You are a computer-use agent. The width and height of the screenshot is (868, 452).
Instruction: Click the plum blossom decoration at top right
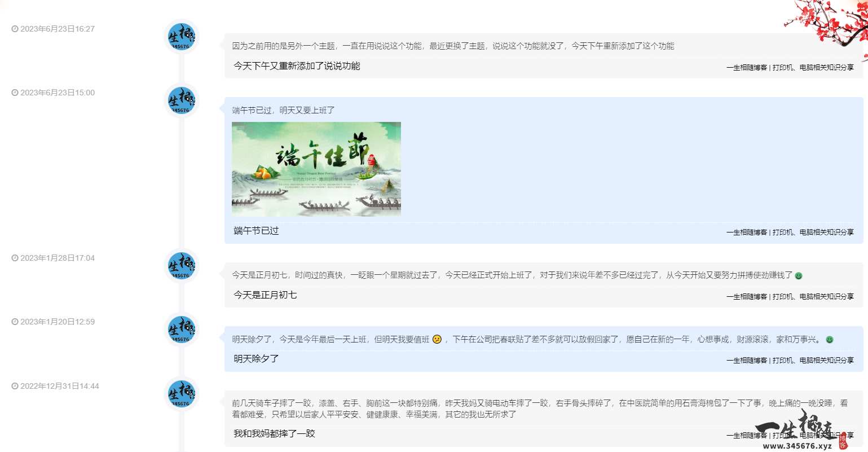[x=829, y=20]
